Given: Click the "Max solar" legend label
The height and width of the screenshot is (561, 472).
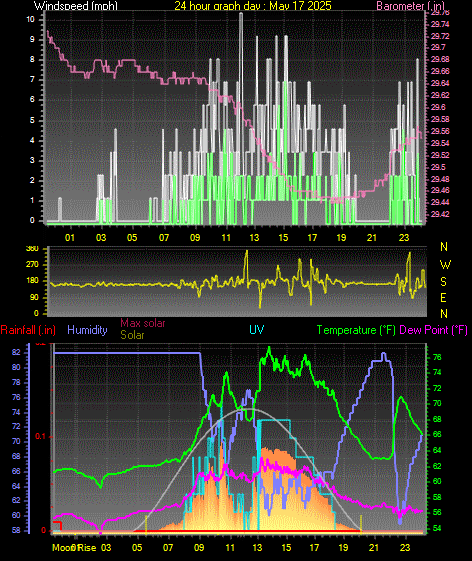Looking at the screenshot, I should pos(142,323).
